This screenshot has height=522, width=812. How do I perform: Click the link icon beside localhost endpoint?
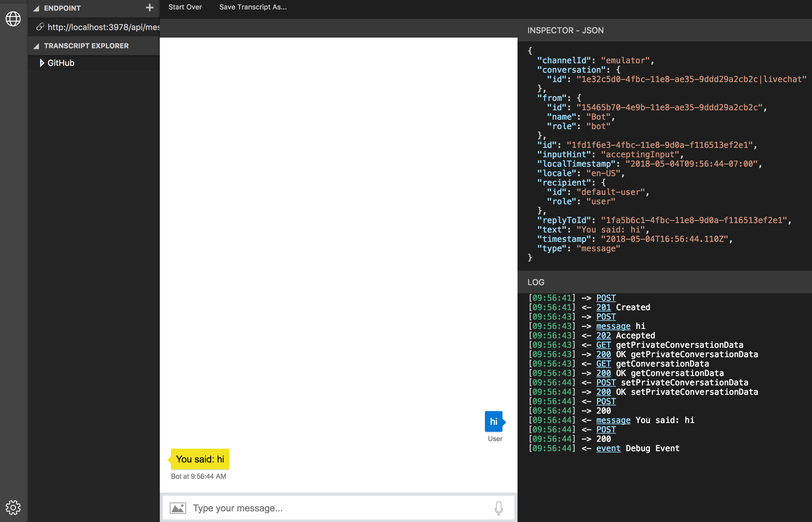(x=40, y=27)
